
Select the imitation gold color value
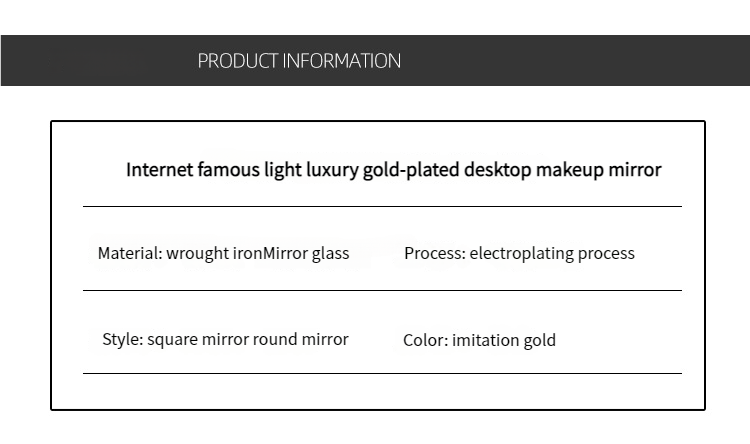pos(504,340)
